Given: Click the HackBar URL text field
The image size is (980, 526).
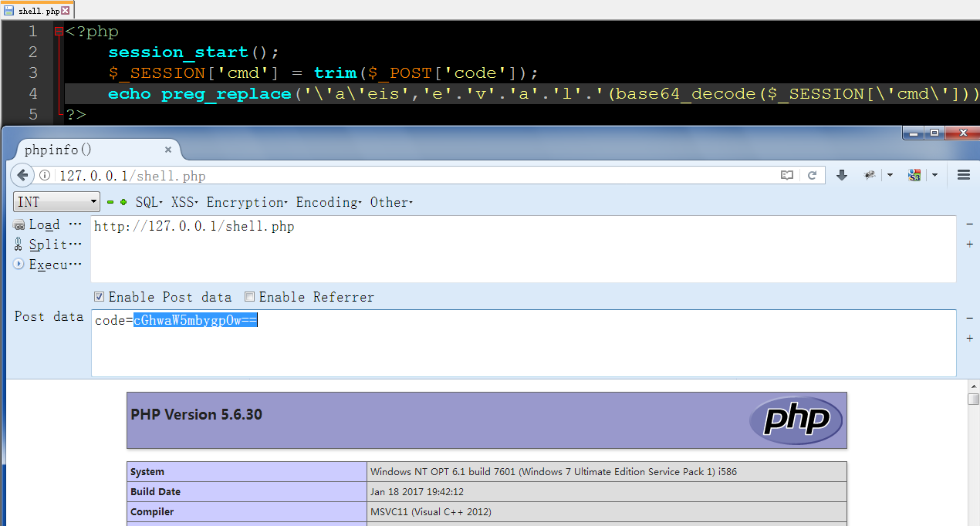Looking at the screenshot, I should [523, 249].
